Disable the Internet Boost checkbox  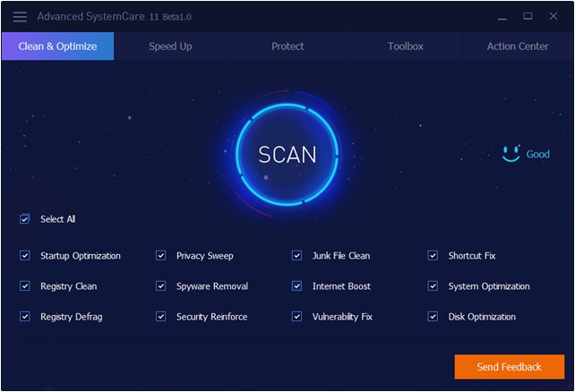(x=296, y=285)
